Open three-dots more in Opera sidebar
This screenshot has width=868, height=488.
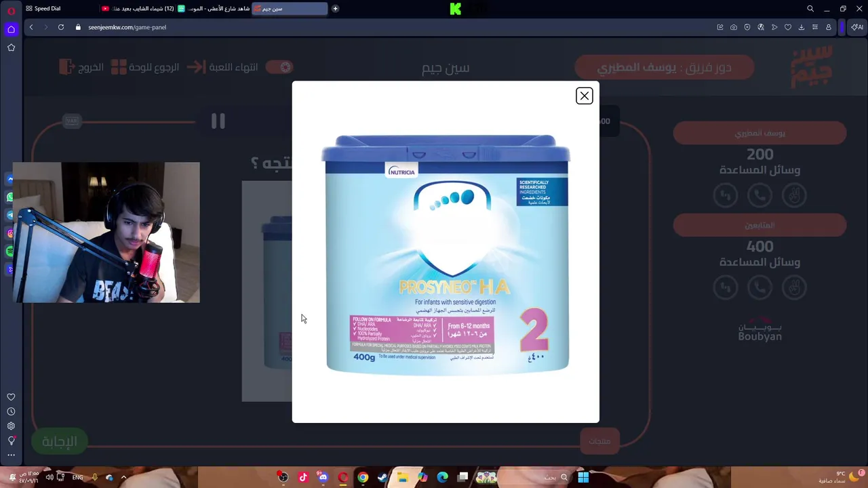(11, 455)
